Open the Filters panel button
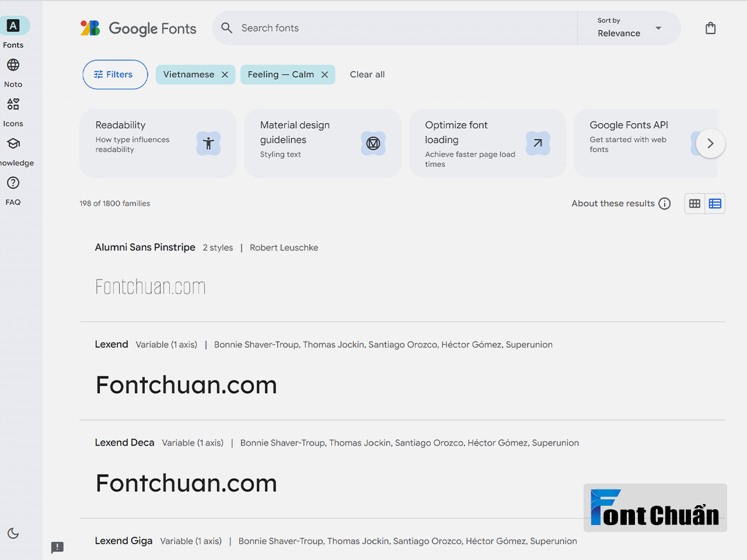Viewport: 747px width, 560px height. click(x=115, y=75)
